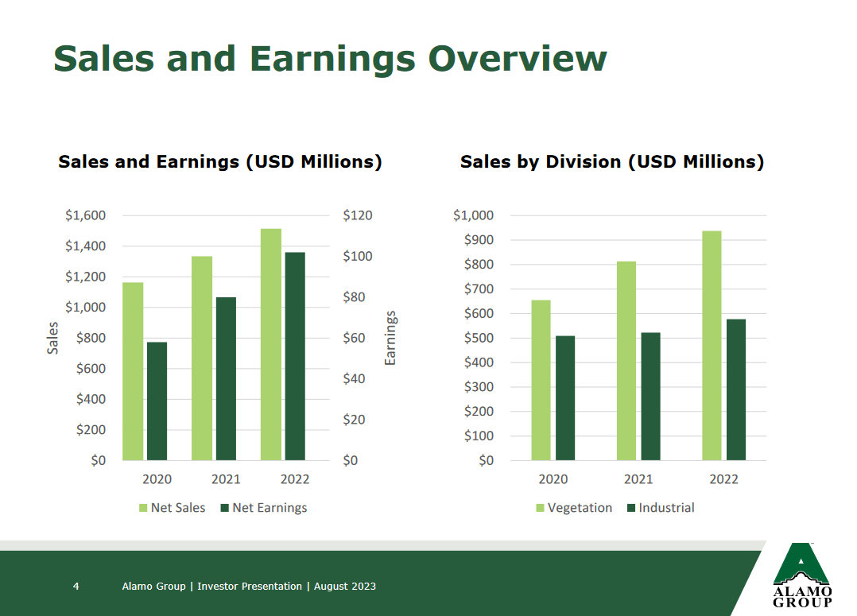Click the 2020 label on division chart
The width and height of the screenshot is (857, 616).
(x=553, y=479)
